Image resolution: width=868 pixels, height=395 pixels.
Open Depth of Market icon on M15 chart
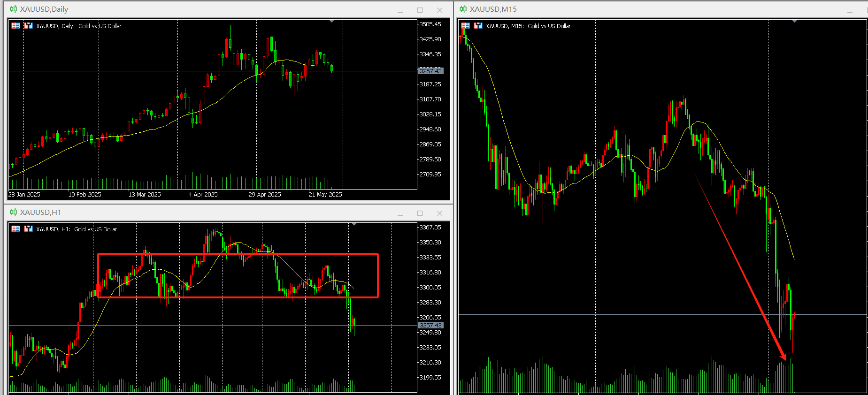(478, 26)
